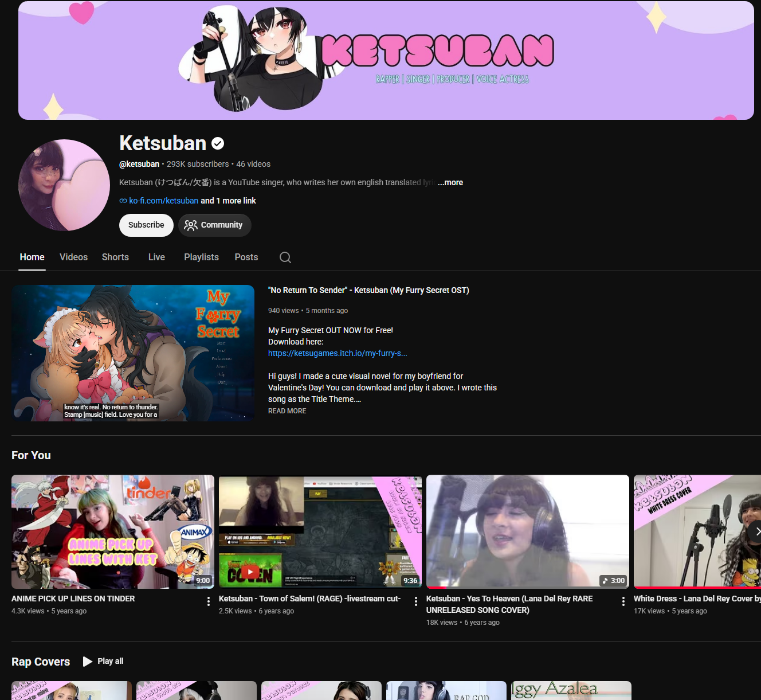Expand featured video description with READ MORE
This screenshot has height=700, width=761.
[x=287, y=411]
